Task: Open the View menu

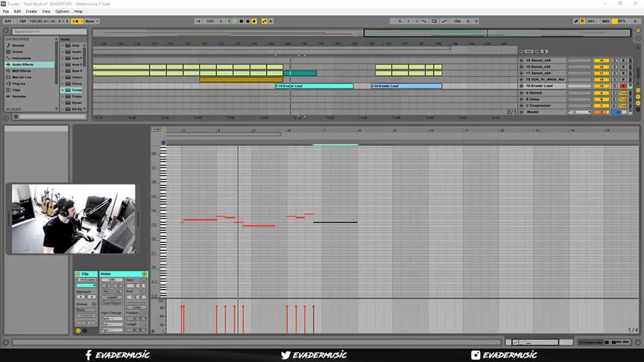Action: coord(46,11)
